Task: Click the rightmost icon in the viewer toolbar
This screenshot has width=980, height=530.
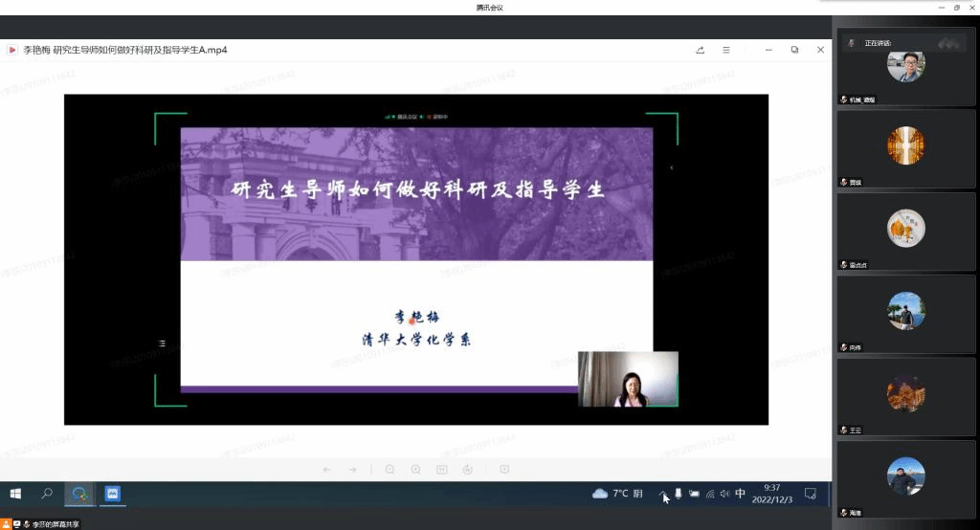Action: 504,469
